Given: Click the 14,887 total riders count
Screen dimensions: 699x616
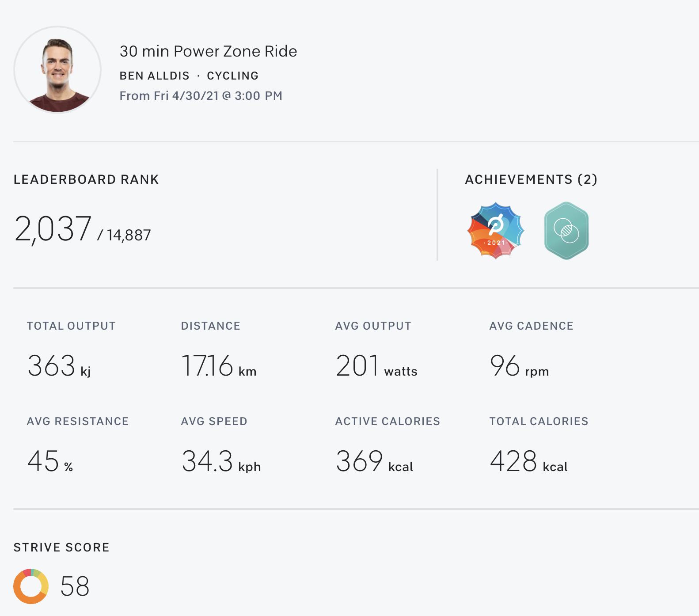Looking at the screenshot, I should pyautogui.click(x=129, y=236).
